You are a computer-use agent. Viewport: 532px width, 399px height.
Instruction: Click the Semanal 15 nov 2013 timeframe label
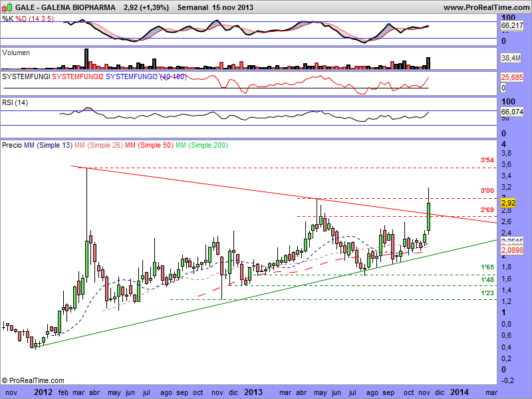(215, 7)
